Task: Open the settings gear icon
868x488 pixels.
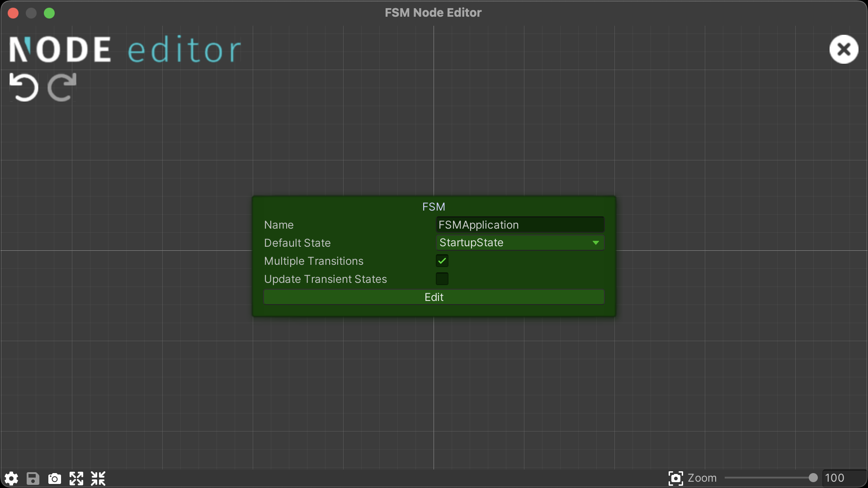Action: (11, 479)
